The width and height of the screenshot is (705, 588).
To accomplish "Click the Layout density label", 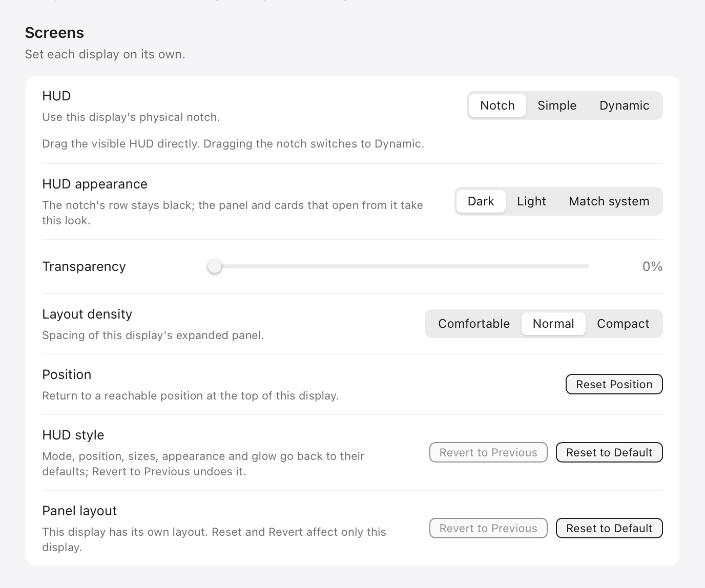I will point(87,314).
